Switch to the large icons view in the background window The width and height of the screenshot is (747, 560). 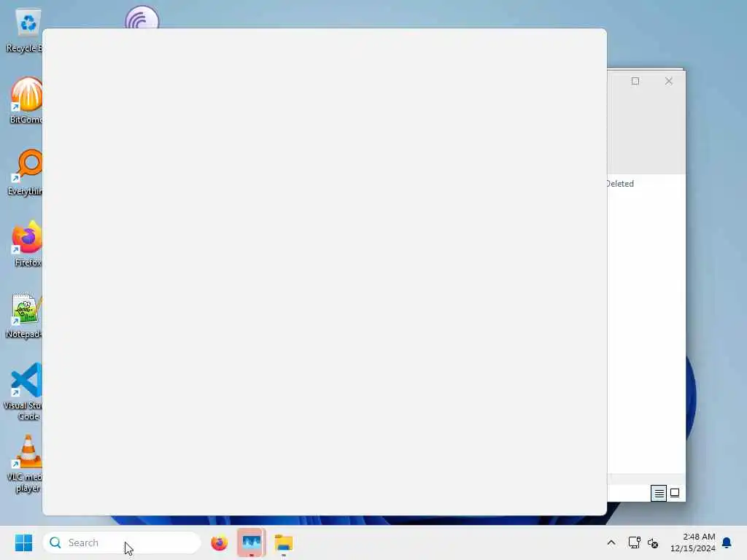click(x=675, y=493)
